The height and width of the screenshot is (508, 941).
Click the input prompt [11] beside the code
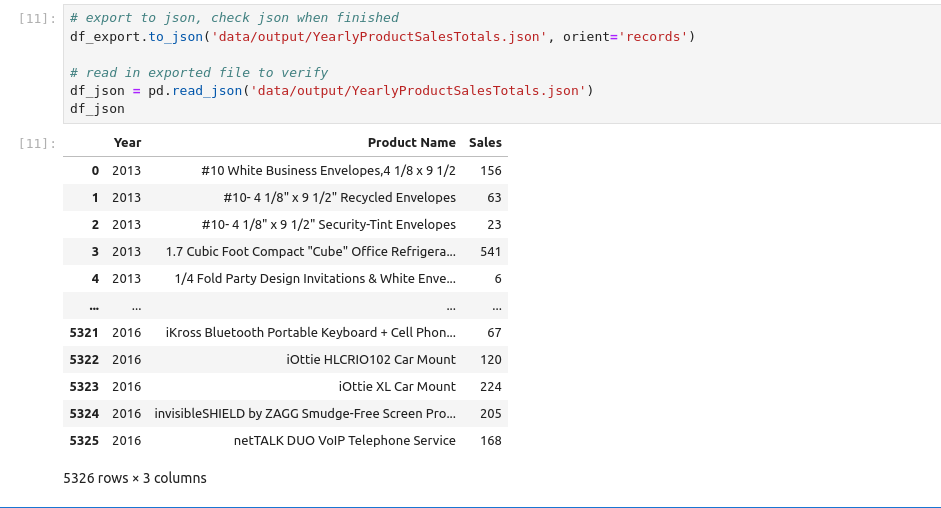coord(38,19)
